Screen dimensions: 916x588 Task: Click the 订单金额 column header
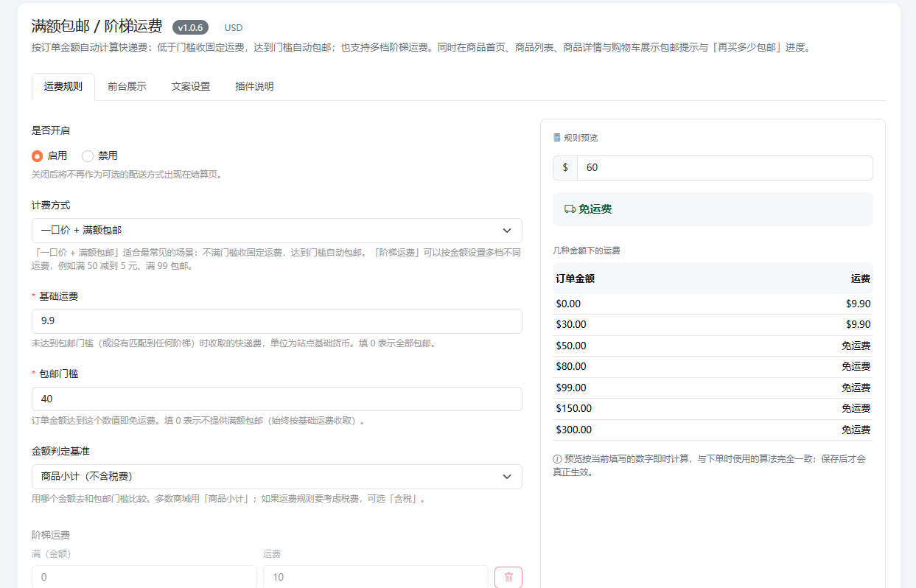pos(576,279)
